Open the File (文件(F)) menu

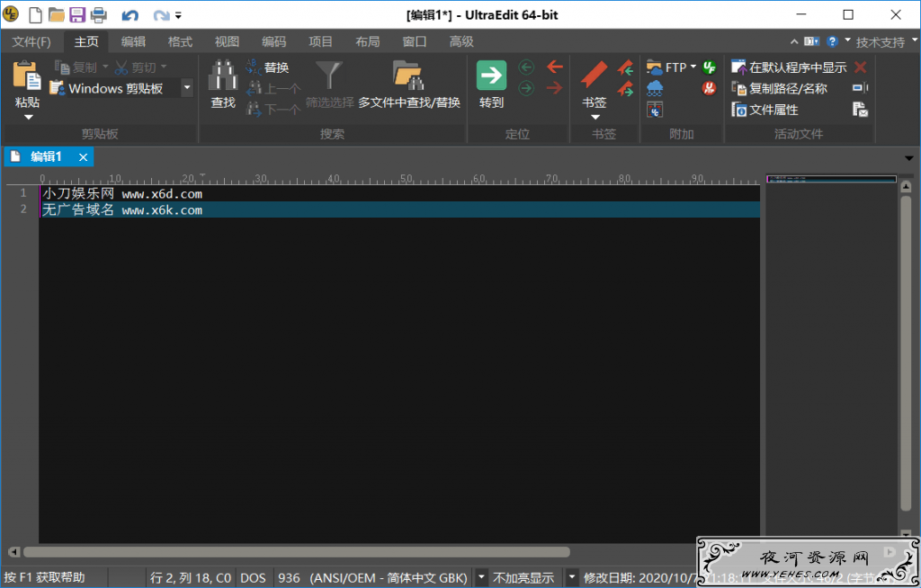(x=31, y=41)
